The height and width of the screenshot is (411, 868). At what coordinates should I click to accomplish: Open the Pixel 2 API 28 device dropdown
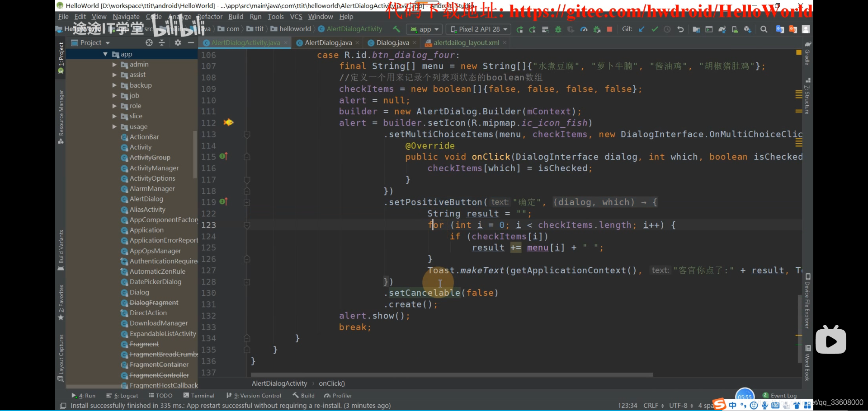479,29
